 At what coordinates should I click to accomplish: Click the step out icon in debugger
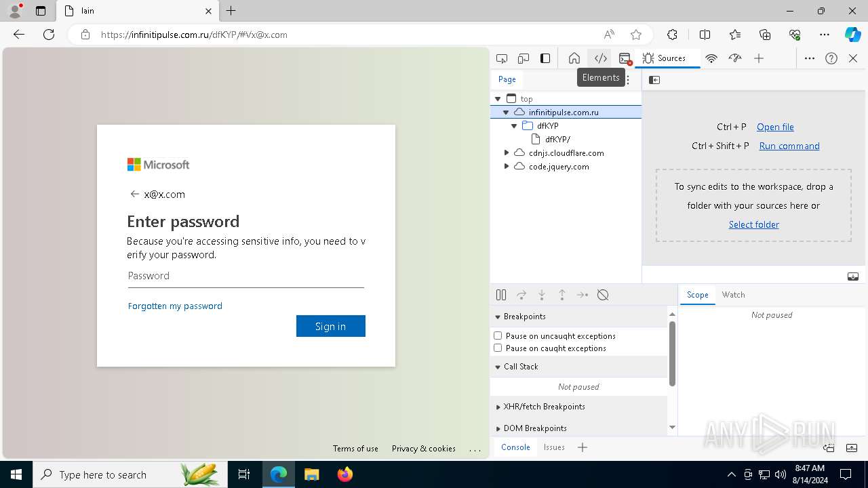click(562, 295)
